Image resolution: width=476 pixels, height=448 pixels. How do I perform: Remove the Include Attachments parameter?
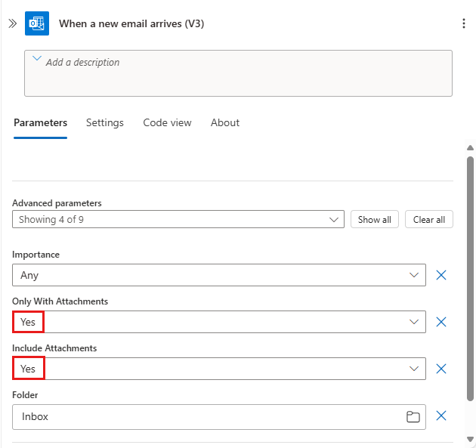(441, 369)
